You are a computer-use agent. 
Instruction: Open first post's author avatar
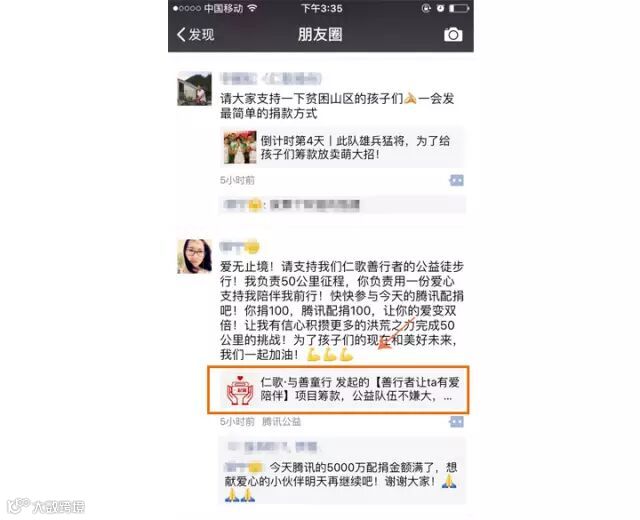point(194,89)
